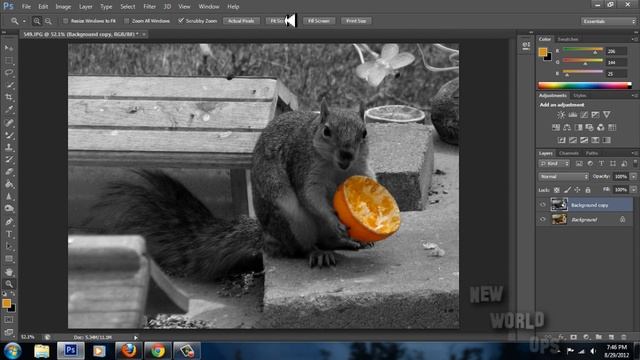Screen dimensions: 640x360
Task: Select the Zoom tool in toolbox
Action: coord(9,284)
